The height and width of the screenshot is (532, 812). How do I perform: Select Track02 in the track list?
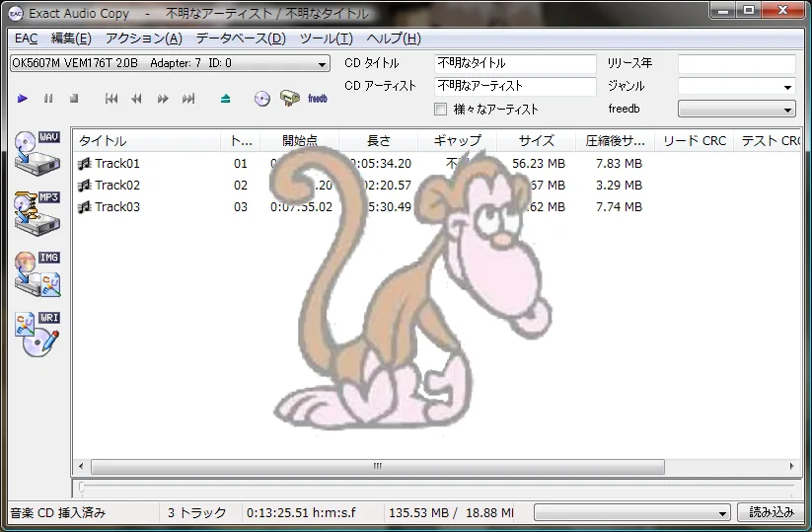pyautogui.click(x=117, y=185)
